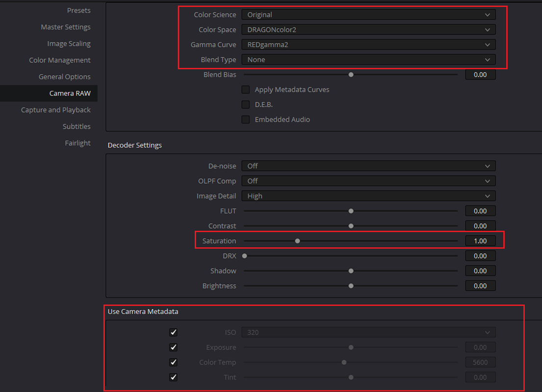542x392 pixels.
Task: Open the Color Space dropdown
Action: pyautogui.click(x=368, y=30)
